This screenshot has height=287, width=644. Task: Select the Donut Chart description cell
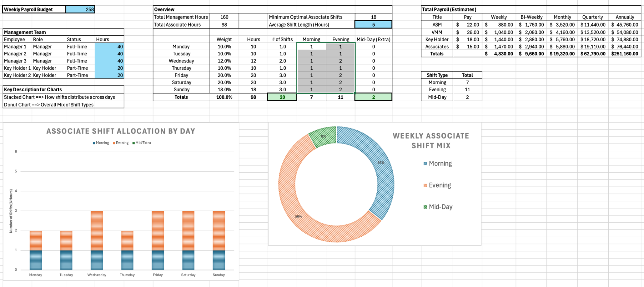(x=63, y=104)
